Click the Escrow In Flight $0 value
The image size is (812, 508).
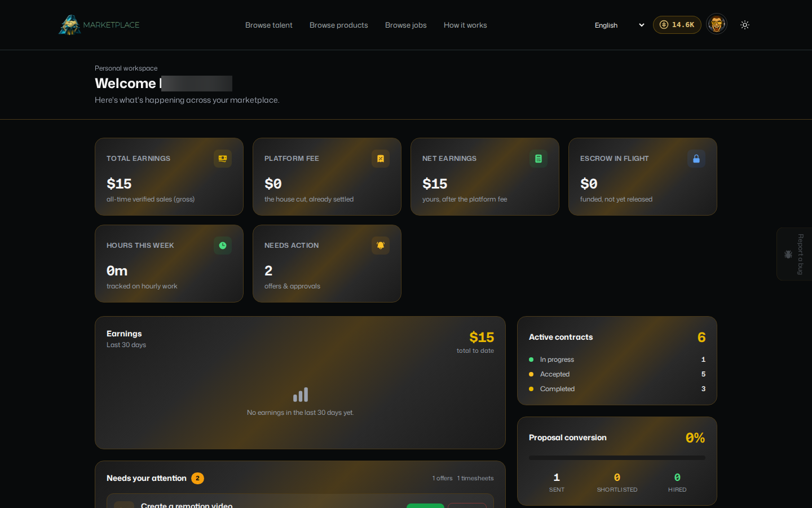[589, 184]
